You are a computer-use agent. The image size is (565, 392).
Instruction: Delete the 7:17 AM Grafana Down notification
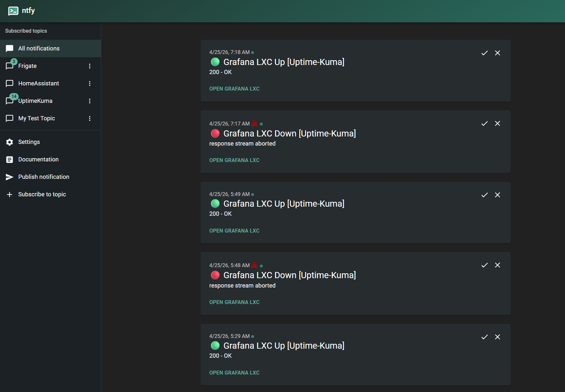pyautogui.click(x=497, y=124)
